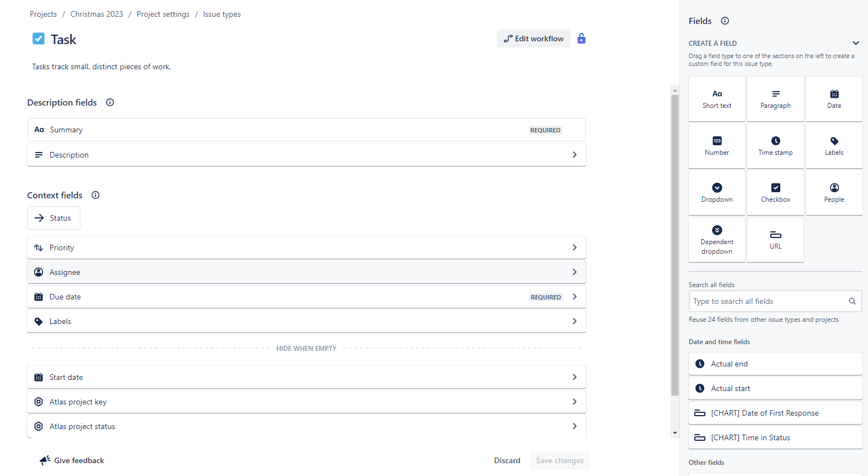Expand the Due date field options
868x476 pixels.
575,297
